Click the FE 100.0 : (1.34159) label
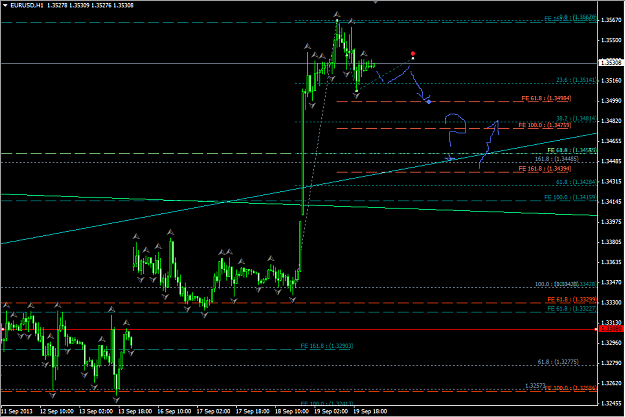 pyautogui.click(x=570, y=197)
